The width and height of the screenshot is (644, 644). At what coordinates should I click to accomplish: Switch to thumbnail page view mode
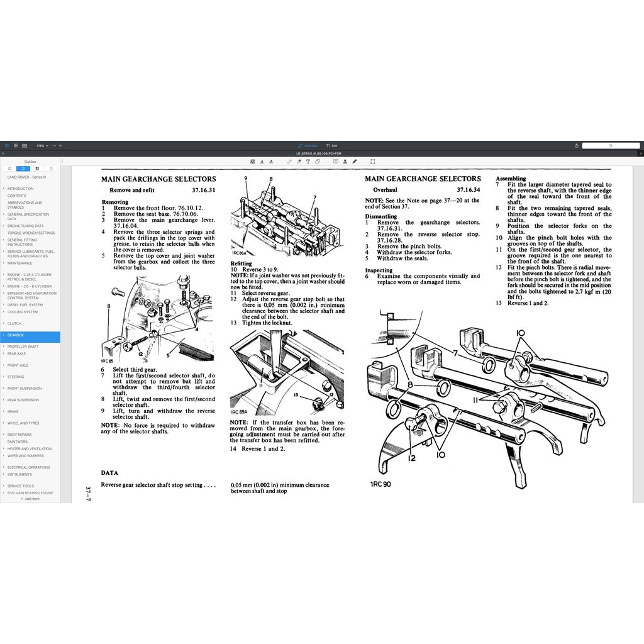[x=16, y=145]
